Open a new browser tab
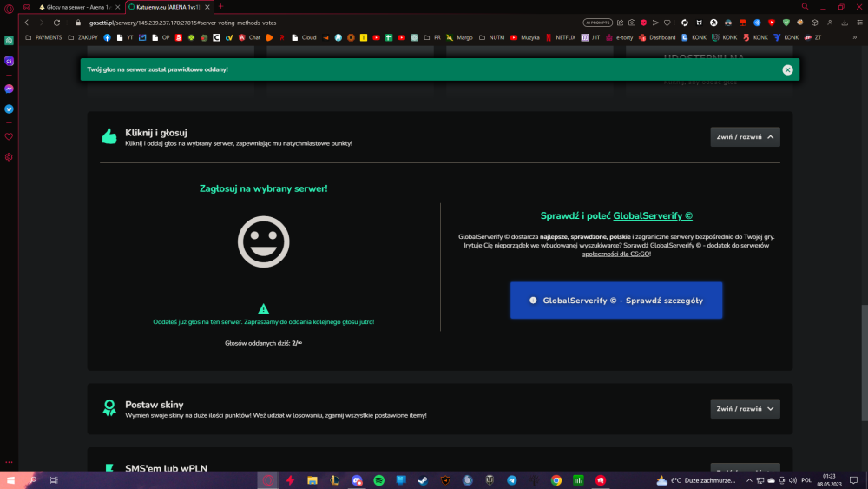Screen dimensions: 868x489 point(220,7)
